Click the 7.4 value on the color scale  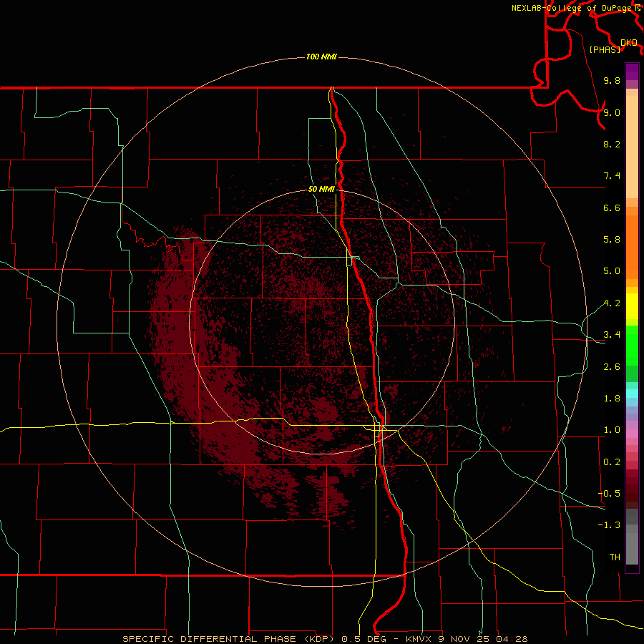pos(612,176)
